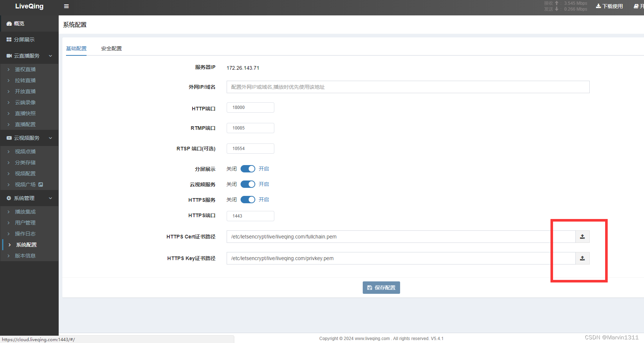Click the 云直播服务 camera icon
This screenshot has height=343, width=644.
pos(9,56)
